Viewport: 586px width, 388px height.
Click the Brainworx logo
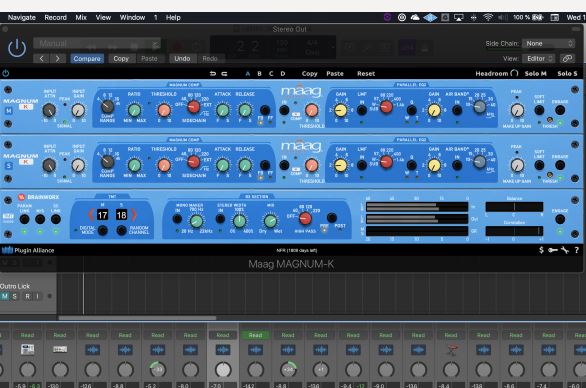(x=39, y=197)
